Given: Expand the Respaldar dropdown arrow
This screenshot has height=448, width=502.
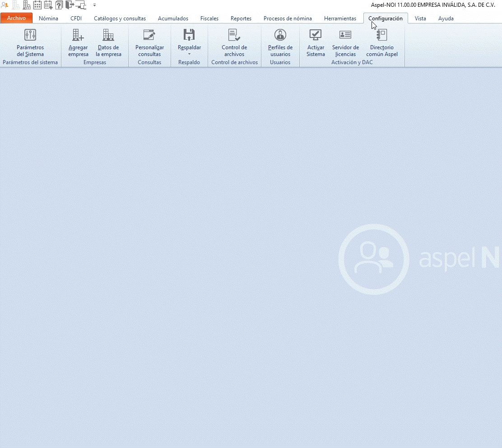Looking at the screenshot, I should point(189,54).
